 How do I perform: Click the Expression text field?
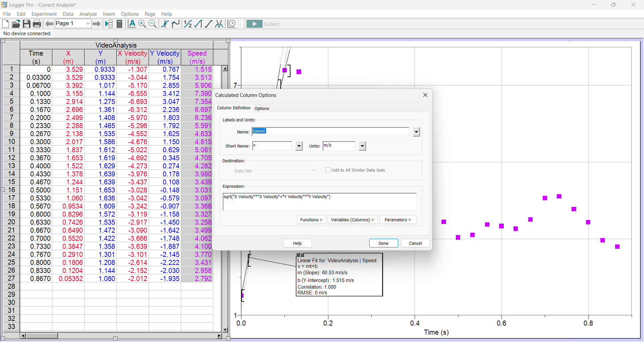click(x=319, y=201)
